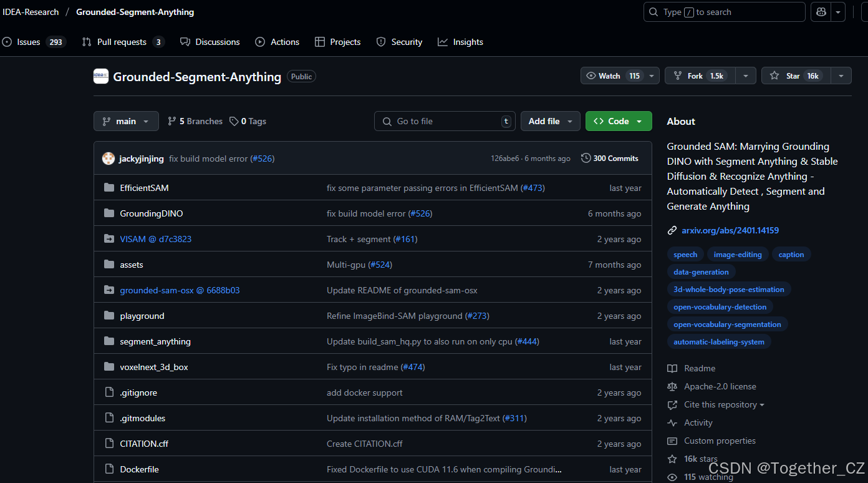Go to the IDEA-Research organization link

31,12
